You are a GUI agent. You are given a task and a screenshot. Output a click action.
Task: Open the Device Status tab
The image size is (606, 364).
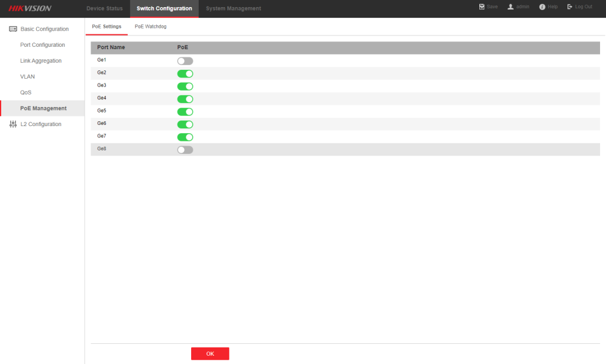click(104, 8)
